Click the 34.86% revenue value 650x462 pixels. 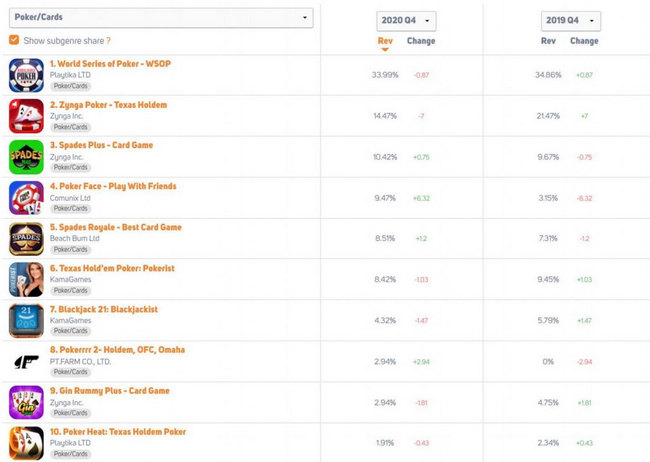coord(548,75)
